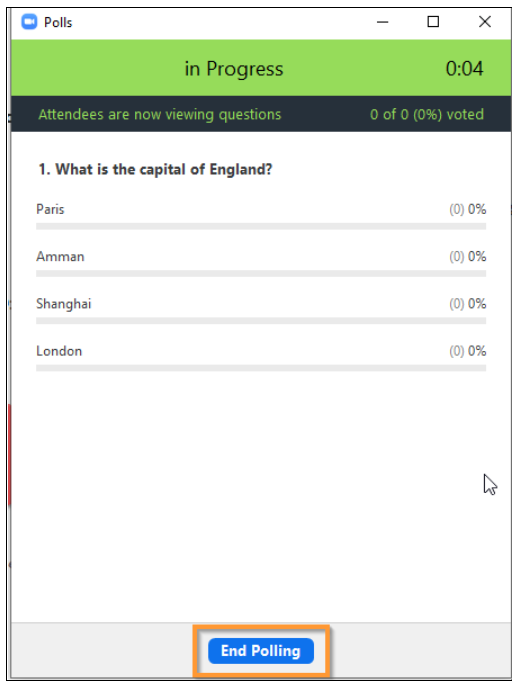Click the '0 of 0 (0%) voted' counter
The width and height of the screenshot is (517, 685).
pos(427,114)
